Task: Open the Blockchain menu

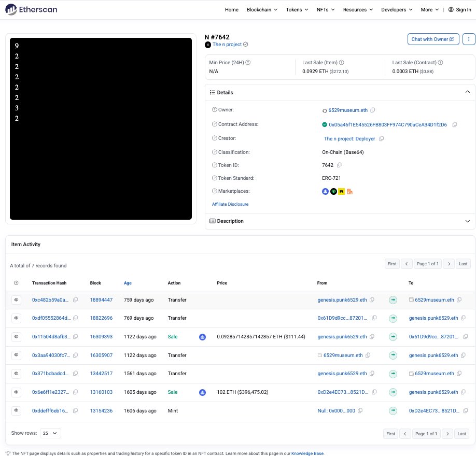Action: (x=262, y=9)
